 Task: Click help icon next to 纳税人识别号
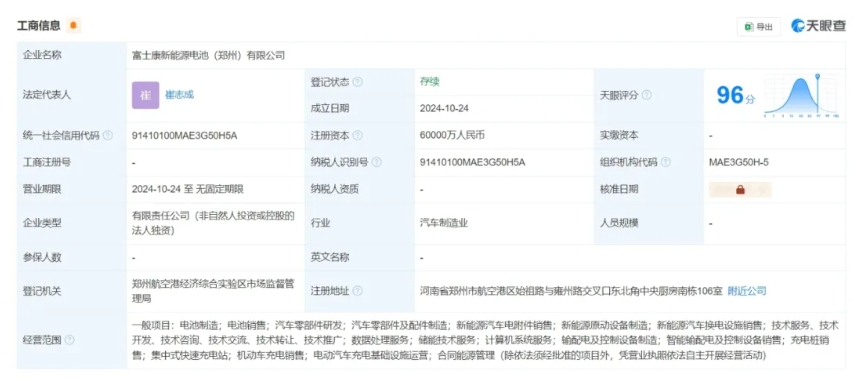(x=377, y=162)
